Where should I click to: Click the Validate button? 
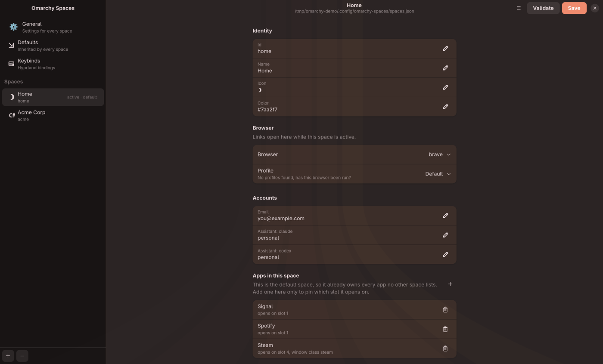pos(543,8)
